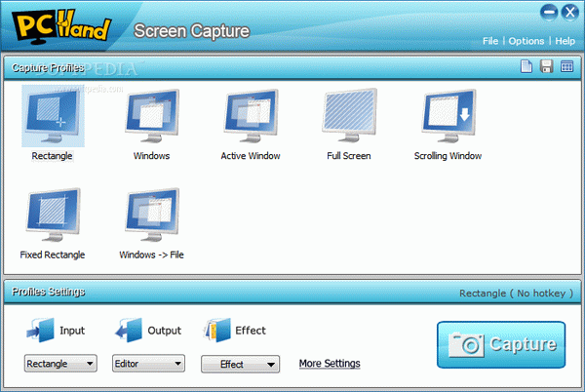Screen dimensions: 585x392
Task: Open More Settings link
Action: point(330,364)
